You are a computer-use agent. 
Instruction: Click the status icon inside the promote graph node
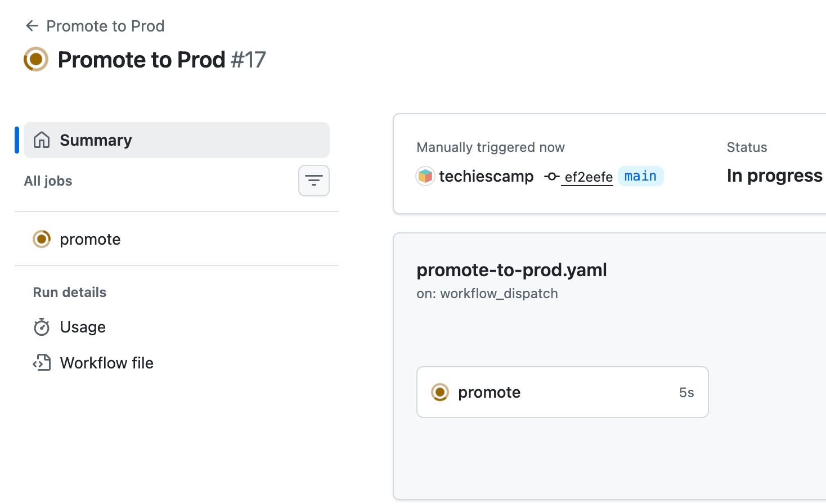click(x=439, y=392)
